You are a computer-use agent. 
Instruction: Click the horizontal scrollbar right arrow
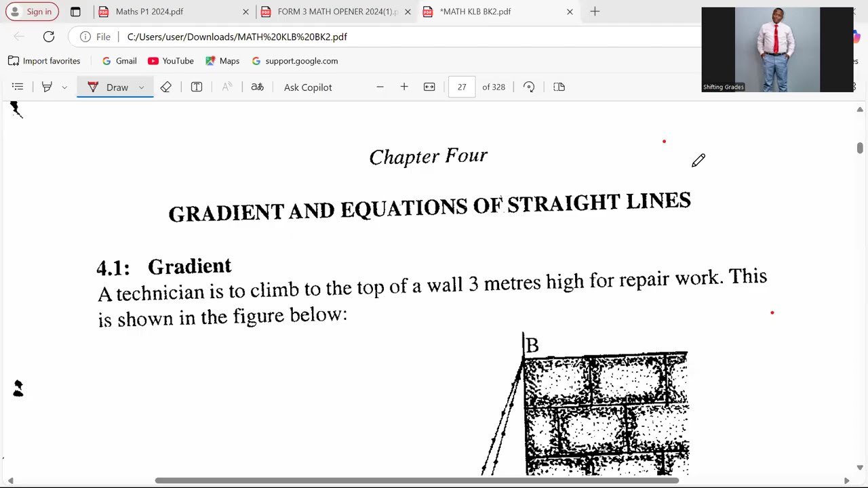(846, 481)
